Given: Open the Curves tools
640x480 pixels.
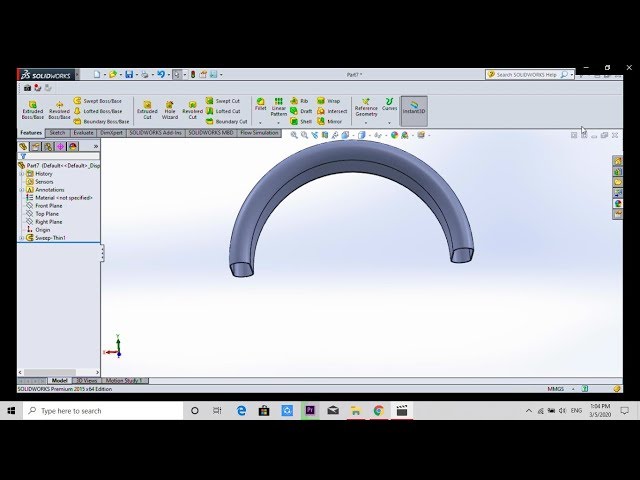Looking at the screenshot, I should (x=389, y=104).
